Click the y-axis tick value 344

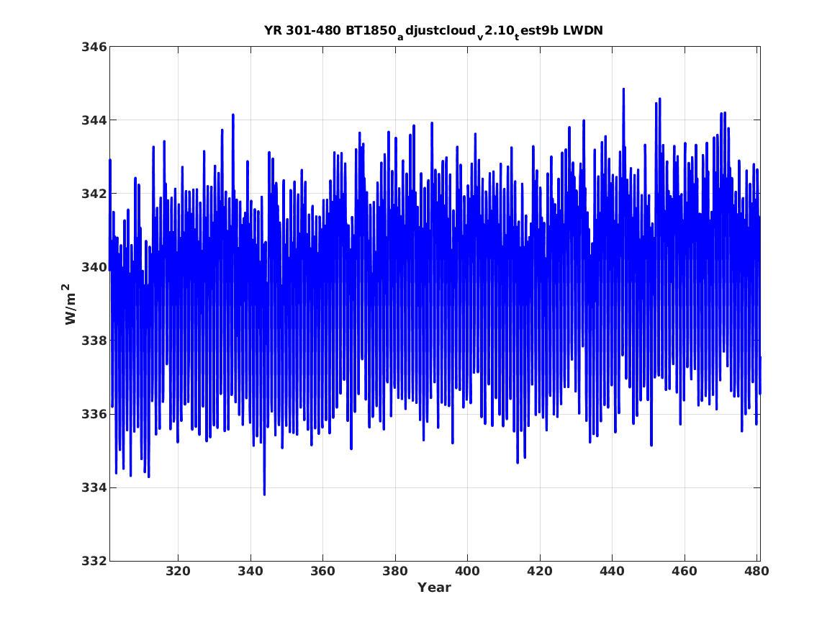coord(94,120)
